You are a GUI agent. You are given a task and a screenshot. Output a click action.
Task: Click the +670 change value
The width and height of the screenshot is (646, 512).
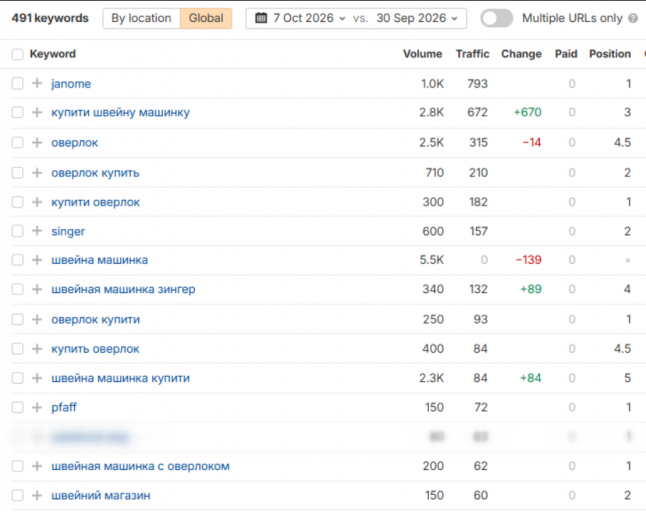pyautogui.click(x=527, y=112)
